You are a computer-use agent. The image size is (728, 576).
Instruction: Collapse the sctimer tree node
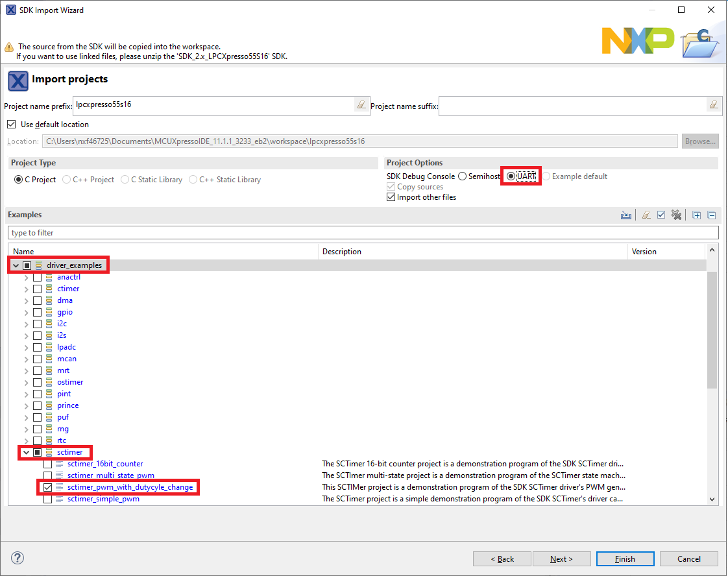[27, 452]
